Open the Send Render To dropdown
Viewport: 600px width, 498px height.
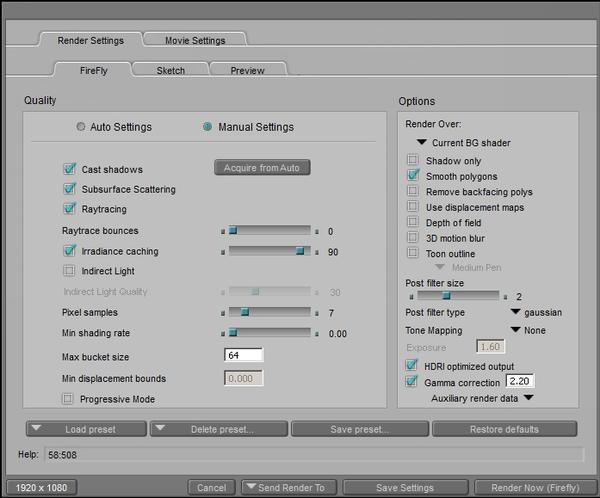click(x=289, y=488)
